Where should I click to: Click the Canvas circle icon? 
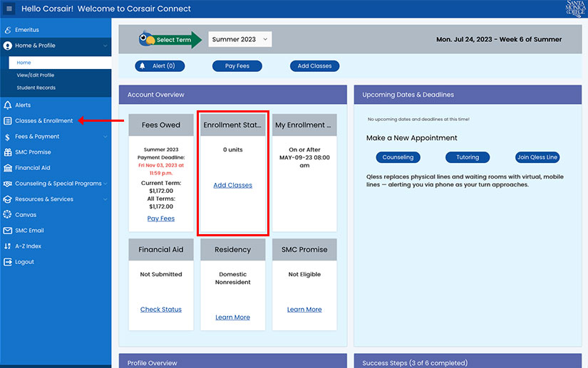[8, 214]
